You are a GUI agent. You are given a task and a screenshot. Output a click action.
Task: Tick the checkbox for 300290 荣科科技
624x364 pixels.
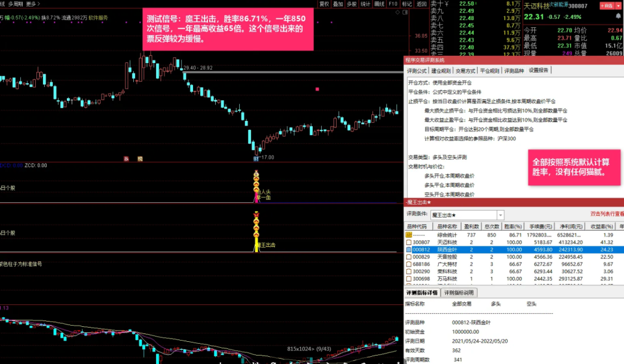coord(409,271)
